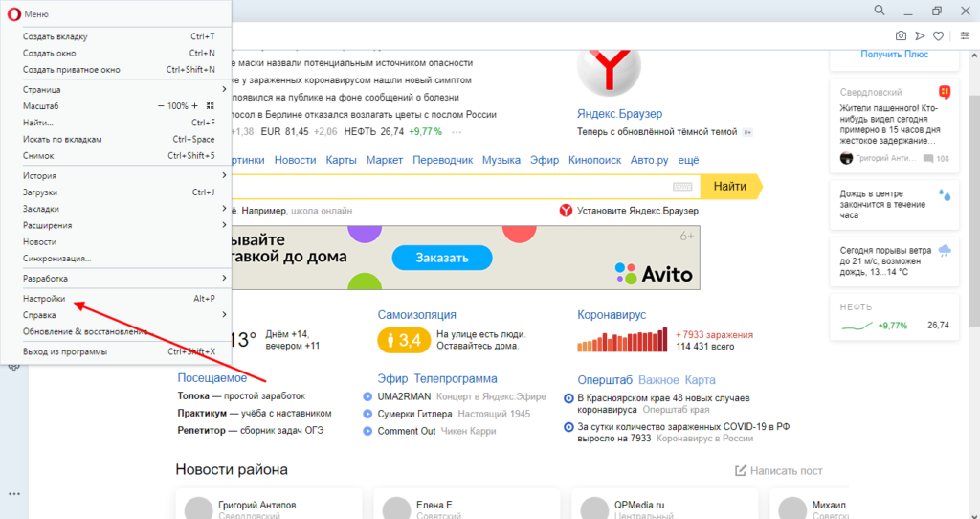Click the yellow self-isolation 3,4 badge
This screenshot has height=519, width=980.
(404, 340)
